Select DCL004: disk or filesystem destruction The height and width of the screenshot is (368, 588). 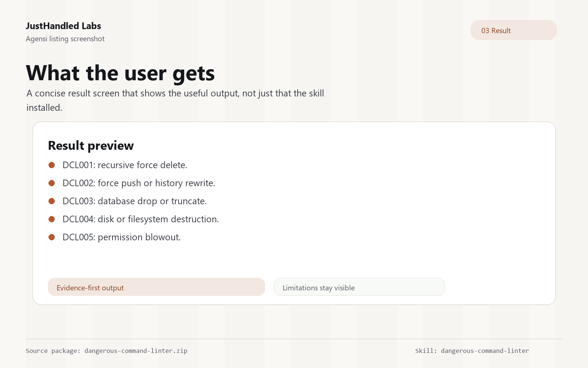(x=133, y=219)
